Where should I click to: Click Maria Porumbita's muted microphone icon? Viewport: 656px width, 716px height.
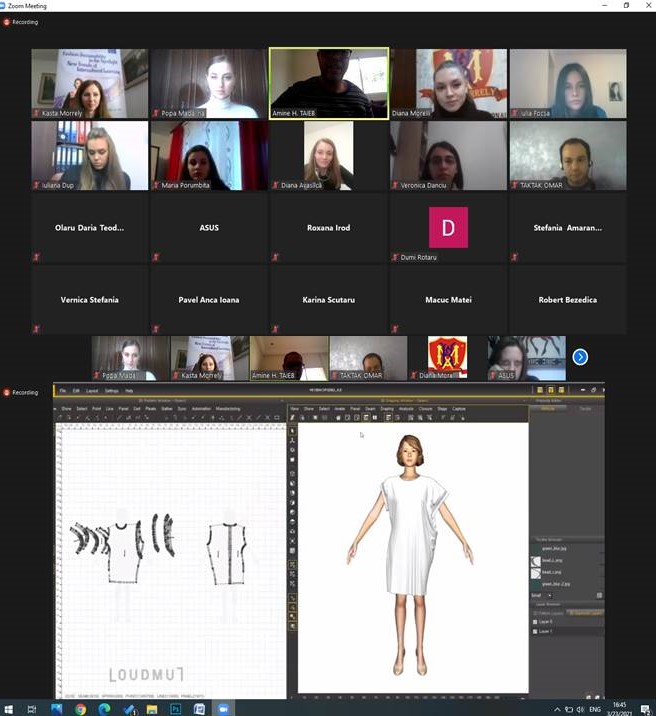coord(156,185)
